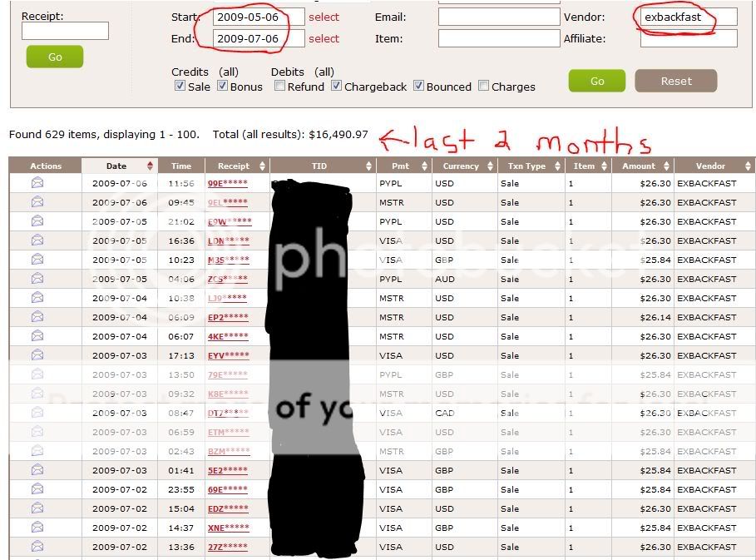This screenshot has height=560, width=756.
Task: Click the Go button under Receipt
Action: (x=55, y=57)
